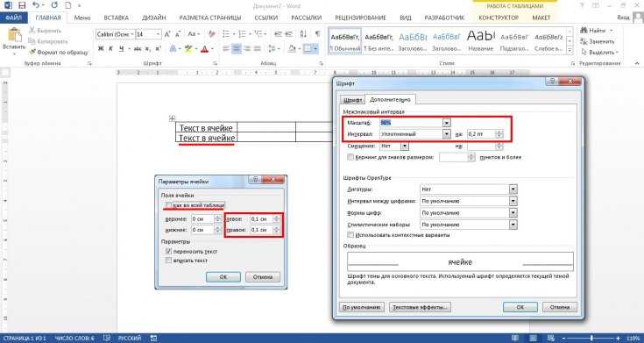Click the text highlight color icon
644x343 pixels.
[188, 48]
